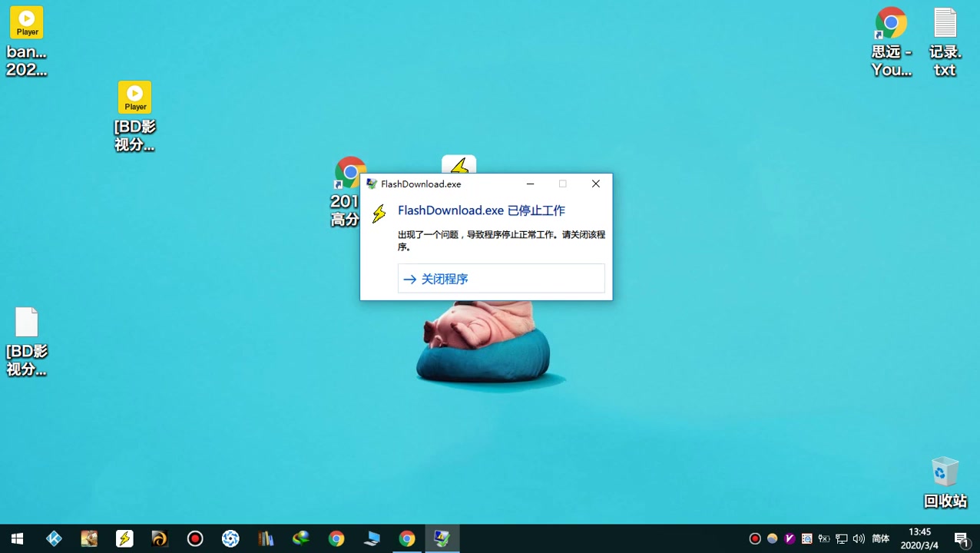Open Internet Download Manager in the taskbar
Screen dimensions: 980x553
(301, 538)
